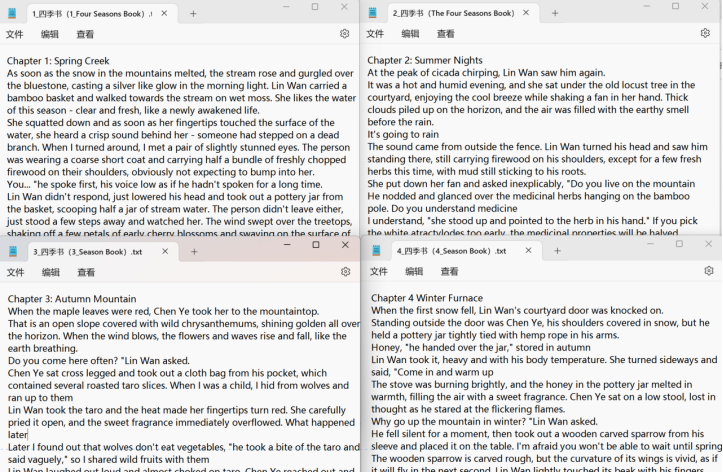Close the 1_四季书 (1_Four Seasons Book) tab
The width and height of the screenshot is (723, 472).
click(x=164, y=13)
